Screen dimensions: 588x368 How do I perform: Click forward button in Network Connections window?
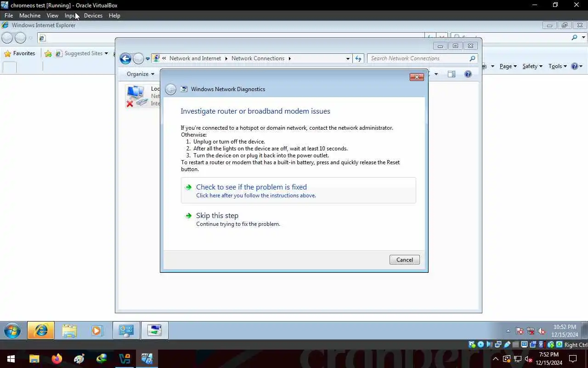[x=138, y=58]
